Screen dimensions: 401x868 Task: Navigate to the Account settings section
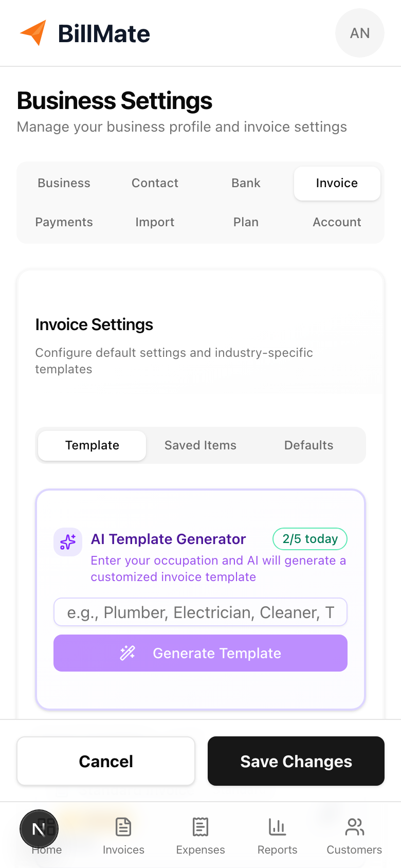(337, 222)
